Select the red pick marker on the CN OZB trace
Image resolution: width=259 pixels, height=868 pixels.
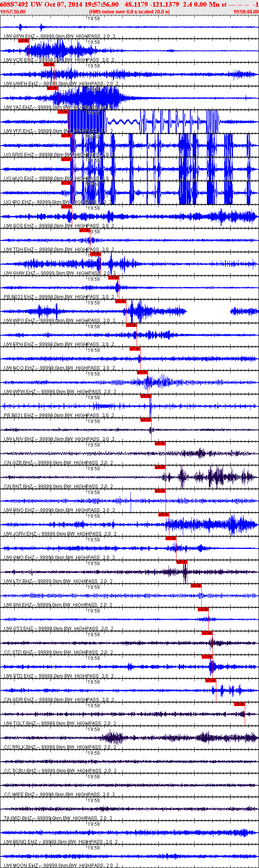160,443
